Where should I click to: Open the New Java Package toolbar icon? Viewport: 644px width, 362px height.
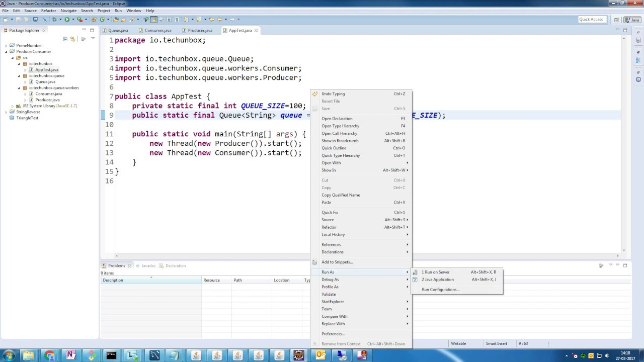[x=94, y=20]
